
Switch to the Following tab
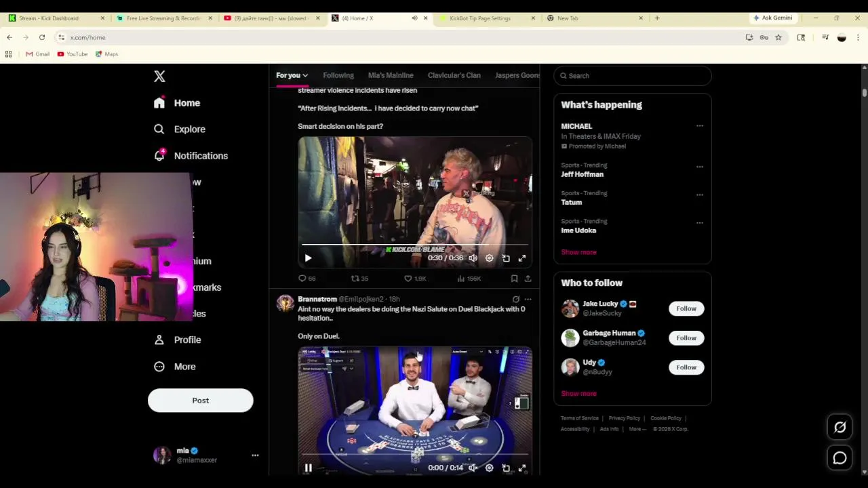click(x=338, y=75)
